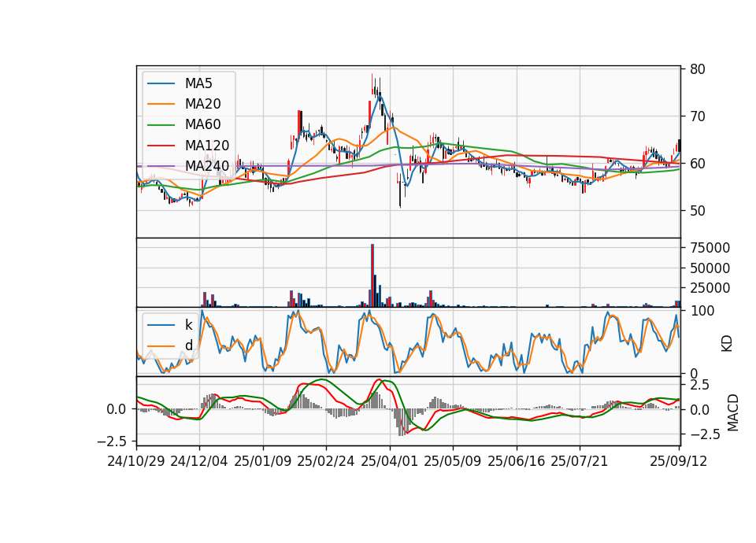Click the lowest candlestick wick near 51
The height and width of the screenshot is (543, 756).
coord(400,191)
